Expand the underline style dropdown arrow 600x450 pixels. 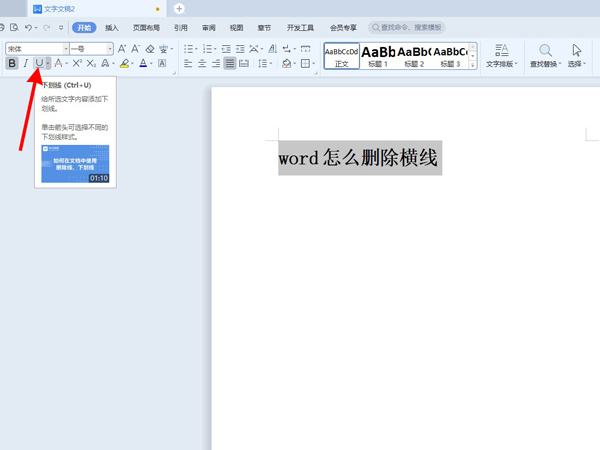click(x=48, y=64)
